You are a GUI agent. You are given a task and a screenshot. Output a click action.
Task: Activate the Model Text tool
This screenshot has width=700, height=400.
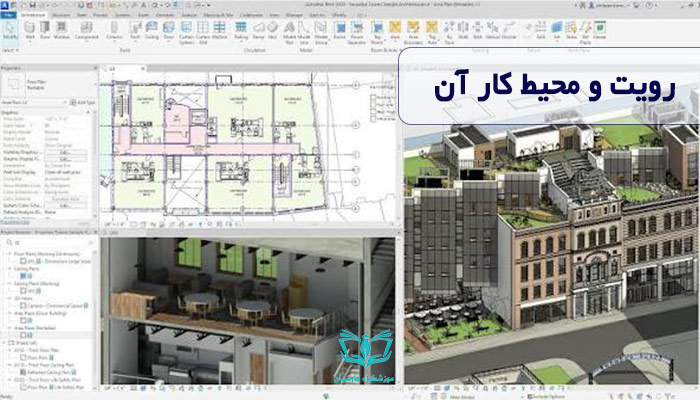click(x=289, y=33)
